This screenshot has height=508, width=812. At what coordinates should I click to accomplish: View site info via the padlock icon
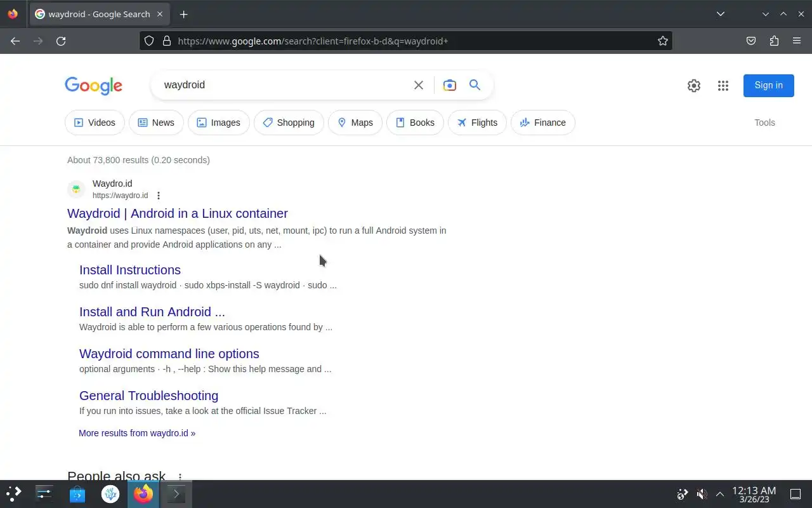pyautogui.click(x=167, y=41)
